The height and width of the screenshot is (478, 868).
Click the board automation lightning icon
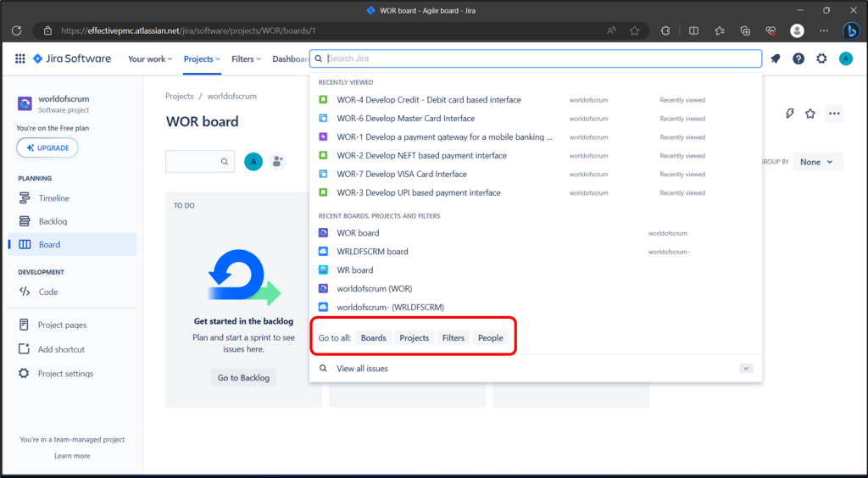coord(790,114)
